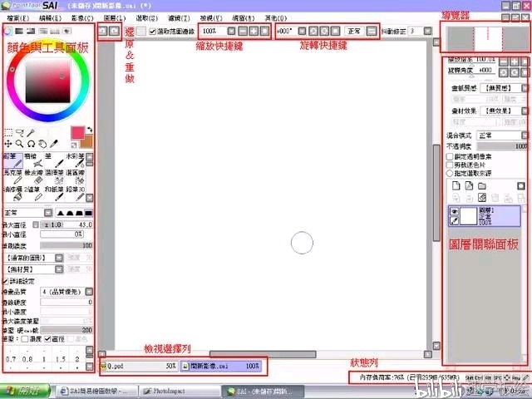Enable 鎖定透明像素 lock transparency checkbox
532x399 pixels.
pos(450,157)
